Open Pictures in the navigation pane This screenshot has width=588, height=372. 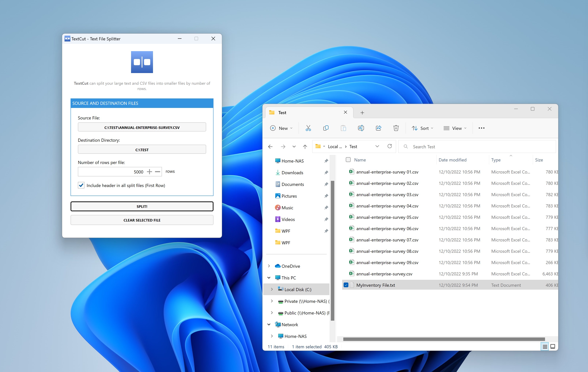point(289,196)
